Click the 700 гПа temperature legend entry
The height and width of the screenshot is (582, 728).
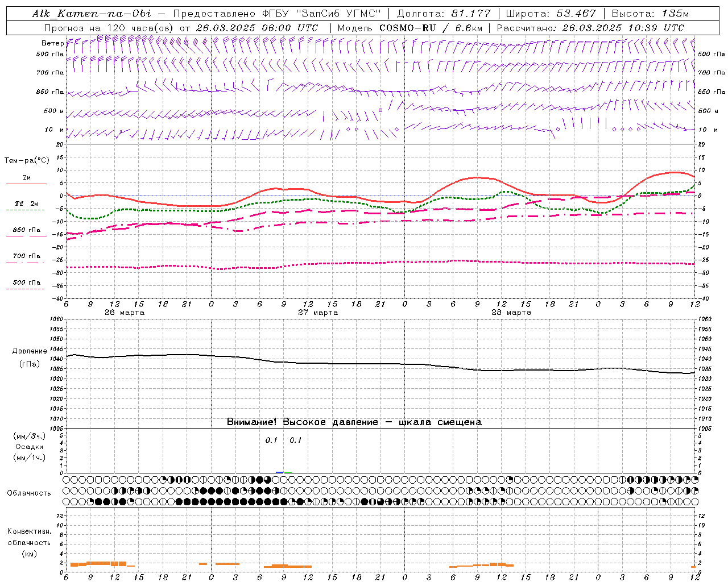point(27,256)
